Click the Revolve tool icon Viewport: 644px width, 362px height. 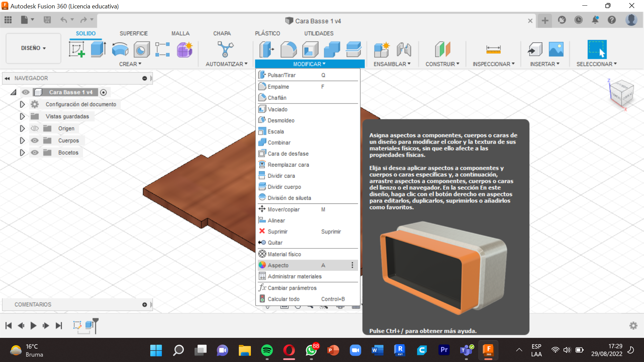[x=120, y=50]
